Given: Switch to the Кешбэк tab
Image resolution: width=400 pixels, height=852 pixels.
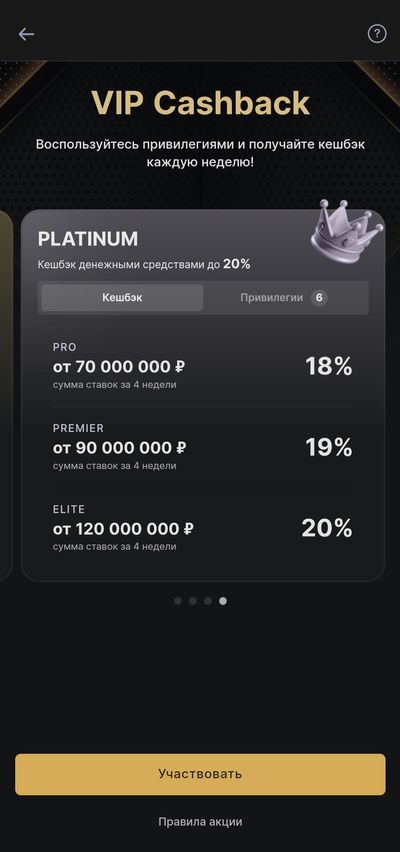Looking at the screenshot, I should 122,298.
